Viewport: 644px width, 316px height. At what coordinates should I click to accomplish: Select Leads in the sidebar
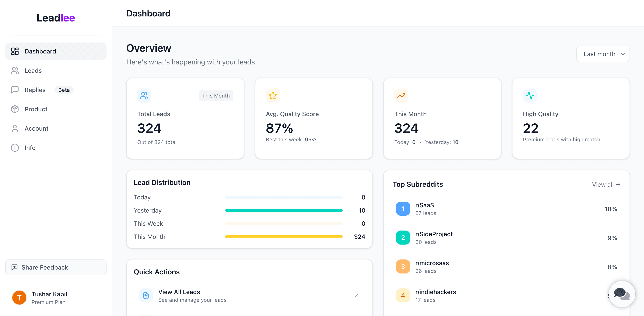coord(33,71)
